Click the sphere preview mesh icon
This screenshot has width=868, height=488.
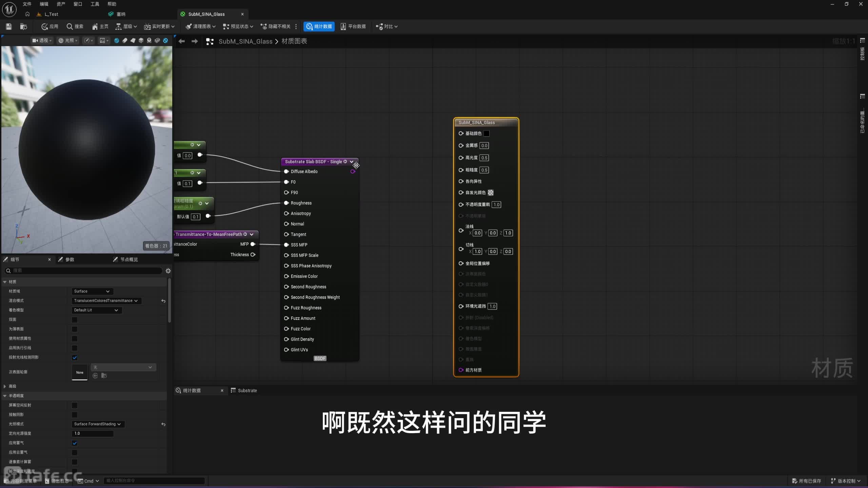(x=117, y=41)
